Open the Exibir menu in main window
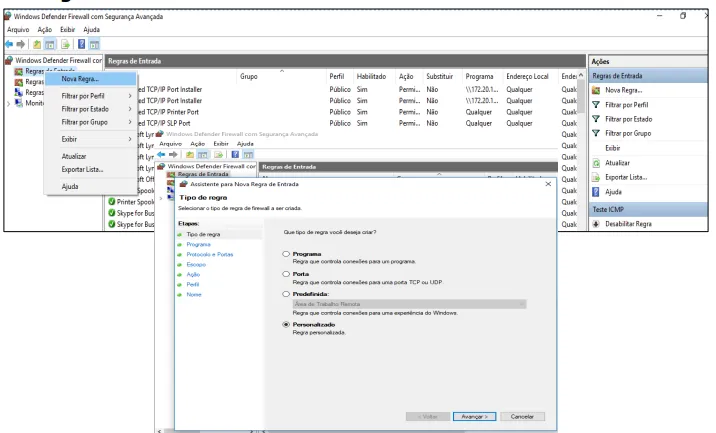Viewport: 716px width, 433px height. pos(67,29)
